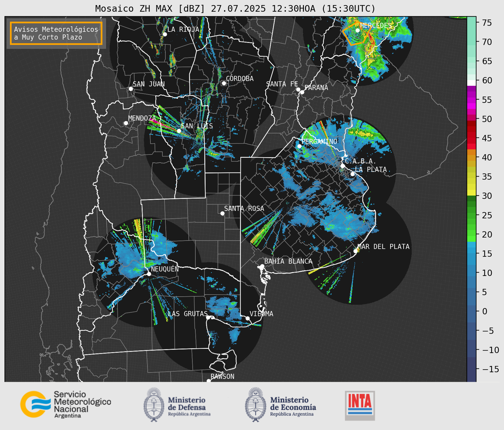Click the Mercedes city marker
Screen dimensions: 504x430
[358, 30]
